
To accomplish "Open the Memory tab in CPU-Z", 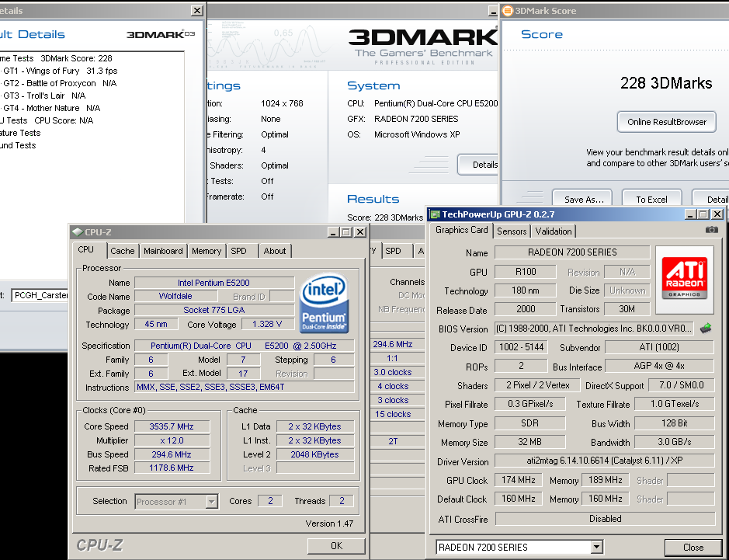I will (207, 251).
